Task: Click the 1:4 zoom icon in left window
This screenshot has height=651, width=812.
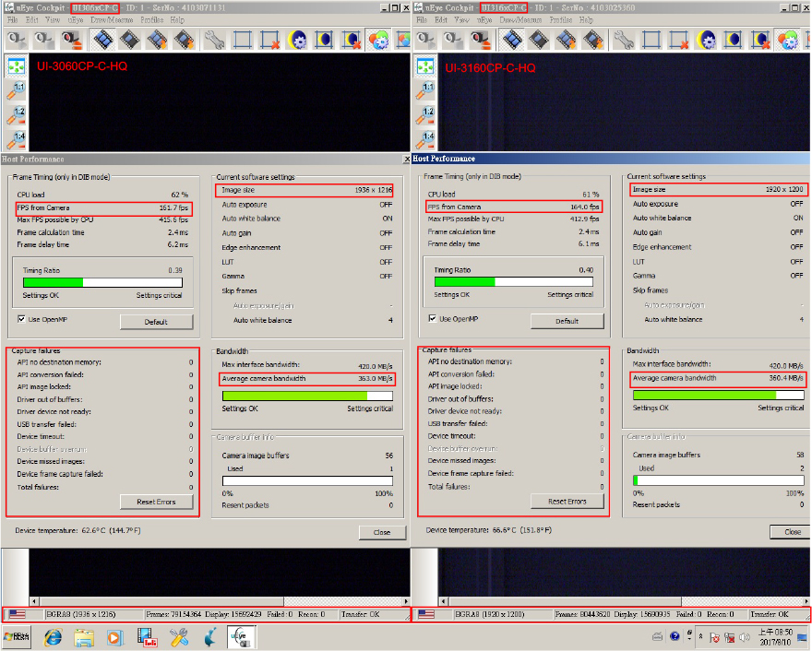Action: pyautogui.click(x=17, y=138)
